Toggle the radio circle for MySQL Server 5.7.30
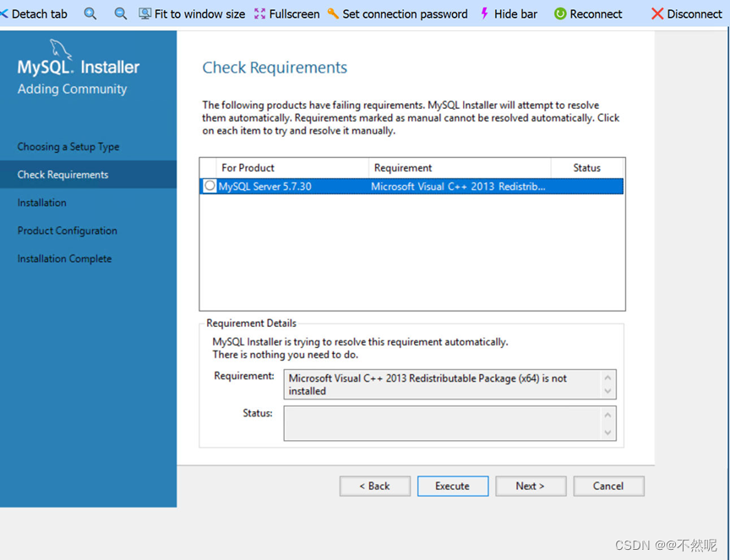The image size is (730, 560). pyautogui.click(x=210, y=186)
